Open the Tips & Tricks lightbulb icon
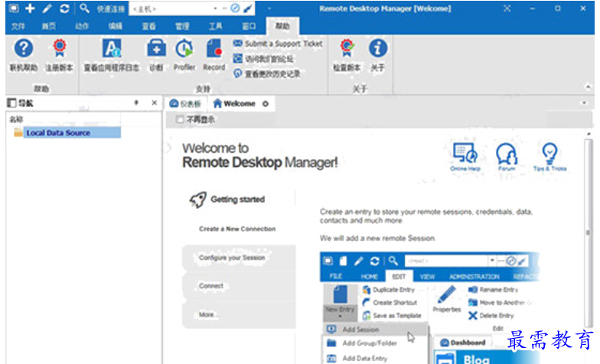The image size is (600, 364). [x=549, y=157]
